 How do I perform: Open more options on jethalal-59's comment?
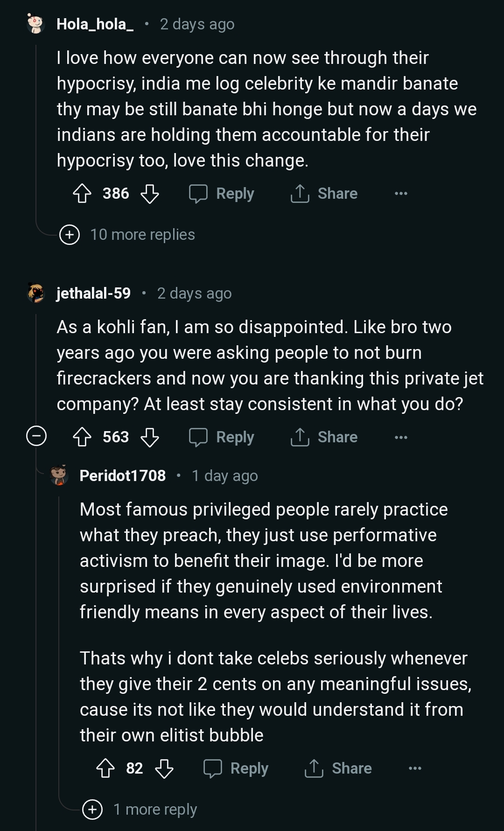[x=401, y=437]
